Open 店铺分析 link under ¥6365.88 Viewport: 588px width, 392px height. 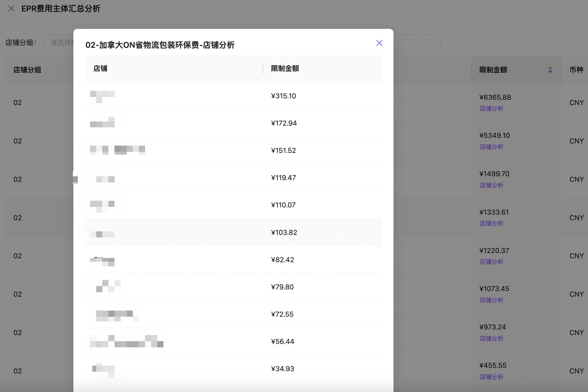491,108
